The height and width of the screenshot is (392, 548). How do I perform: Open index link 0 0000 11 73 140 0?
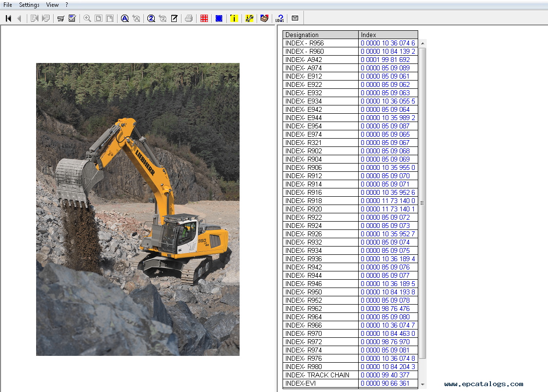388,201
